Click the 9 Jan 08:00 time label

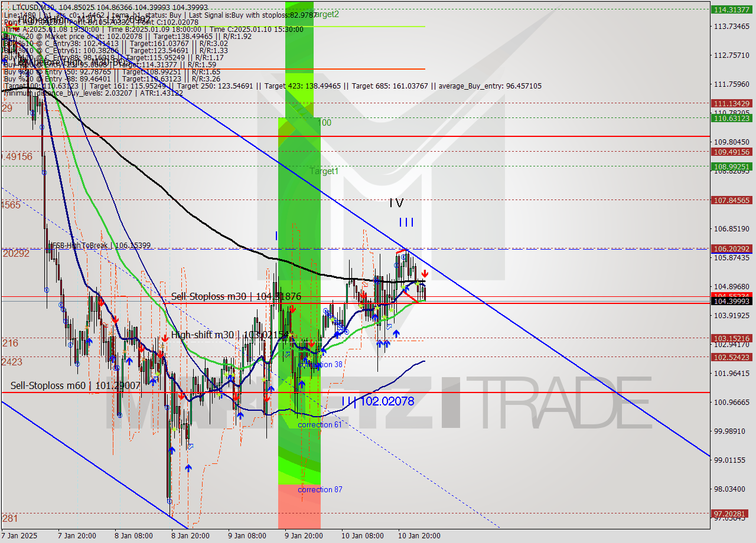click(247, 536)
